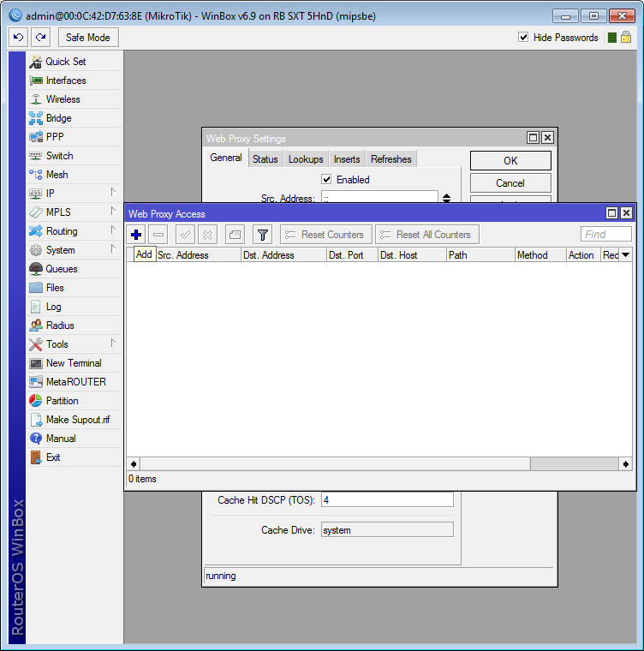The height and width of the screenshot is (651, 644).
Task: Sort by the Dst. Port column
Action: coord(352,255)
